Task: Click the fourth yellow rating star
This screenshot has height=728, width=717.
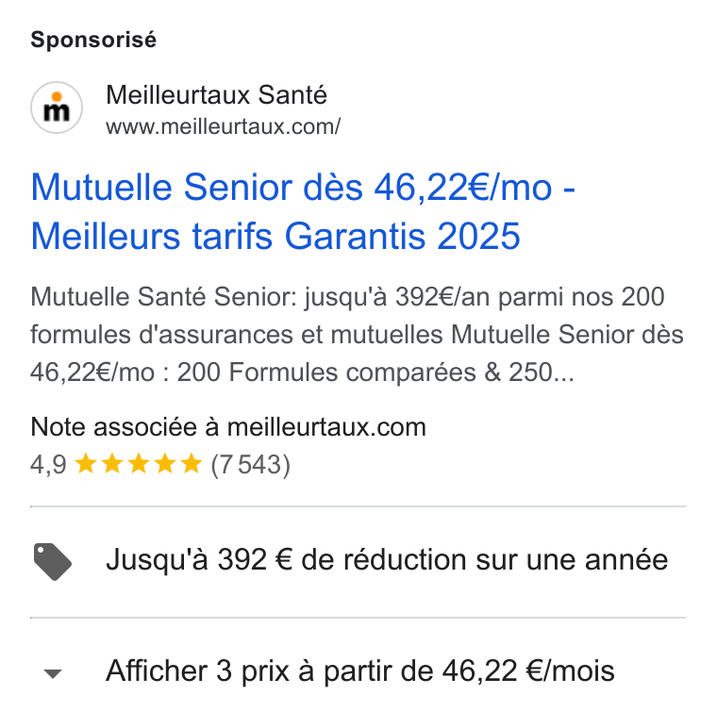Action: (165, 464)
